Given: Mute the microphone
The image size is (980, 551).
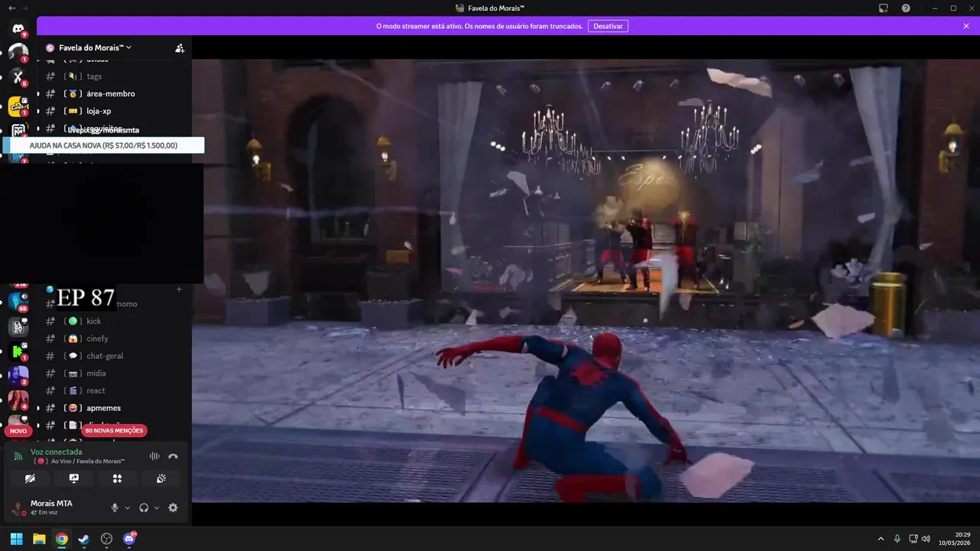Looking at the screenshot, I should click(115, 507).
